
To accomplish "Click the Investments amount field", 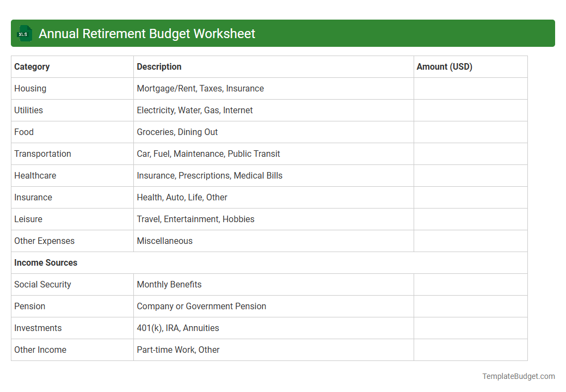I will click(x=470, y=328).
